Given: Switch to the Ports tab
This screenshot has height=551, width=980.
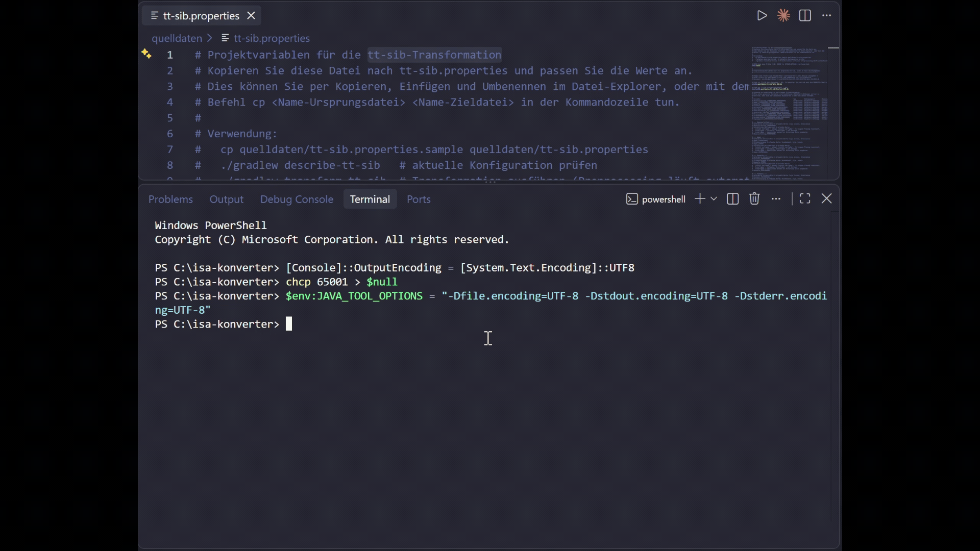Looking at the screenshot, I should point(419,199).
